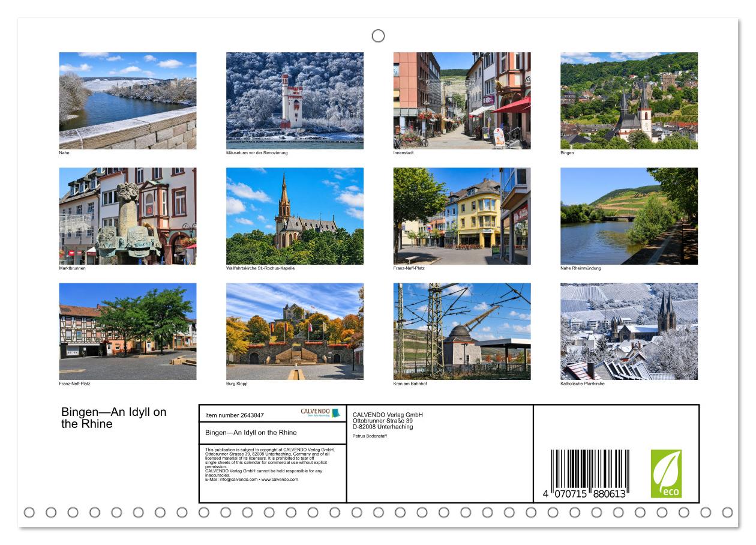This screenshot has height=545, width=756.
Task: Click the CALVENDO logo beside the item number
Action: click(x=320, y=413)
